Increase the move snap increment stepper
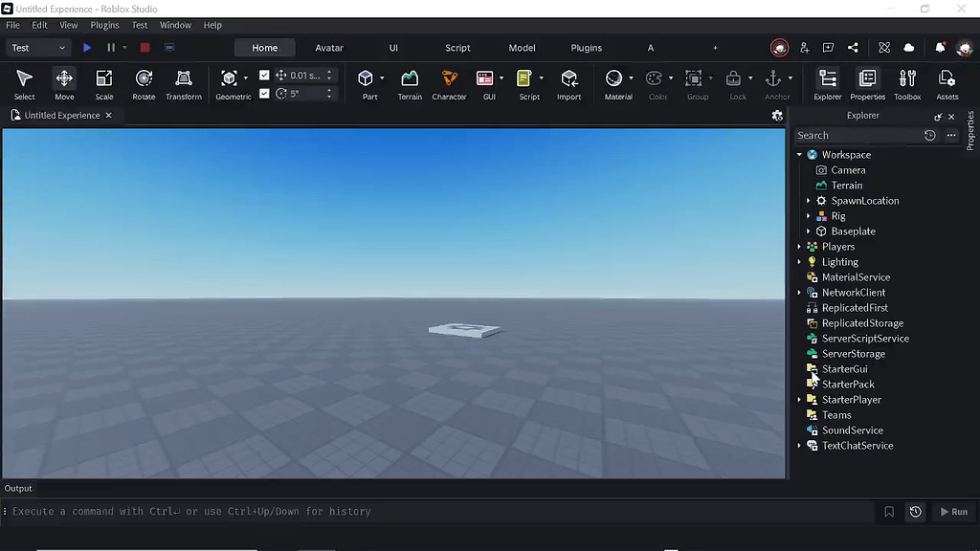 329,72
